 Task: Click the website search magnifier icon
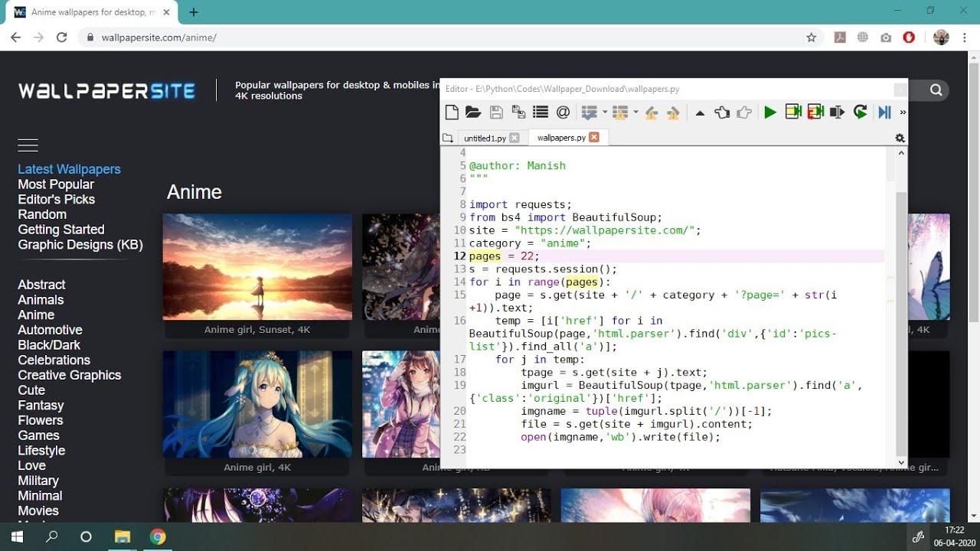pyautogui.click(x=936, y=90)
